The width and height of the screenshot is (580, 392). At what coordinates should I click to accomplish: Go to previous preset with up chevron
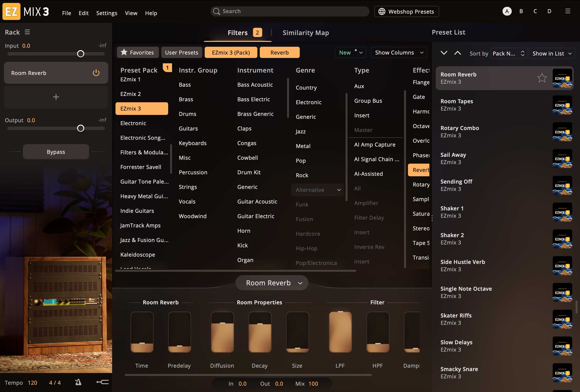pyautogui.click(x=457, y=53)
